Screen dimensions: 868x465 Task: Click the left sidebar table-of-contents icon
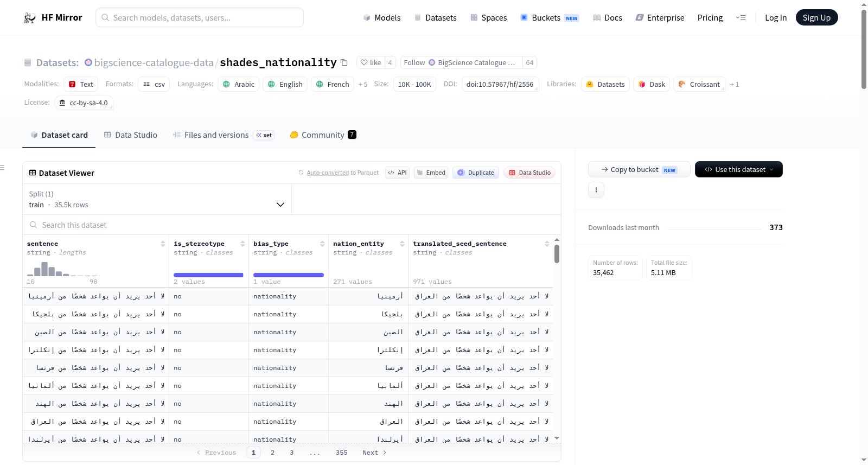click(x=2, y=168)
